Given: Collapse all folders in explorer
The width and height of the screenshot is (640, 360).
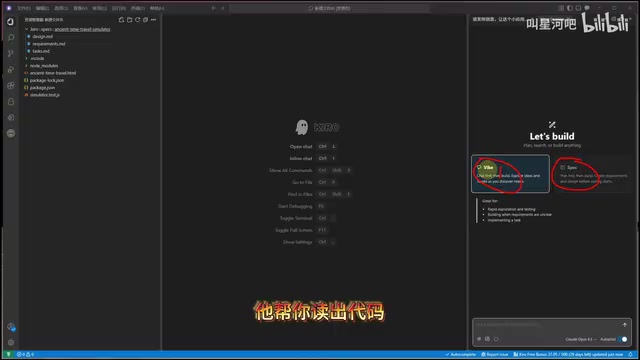Looking at the screenshot, I should (x=145, y=20).
